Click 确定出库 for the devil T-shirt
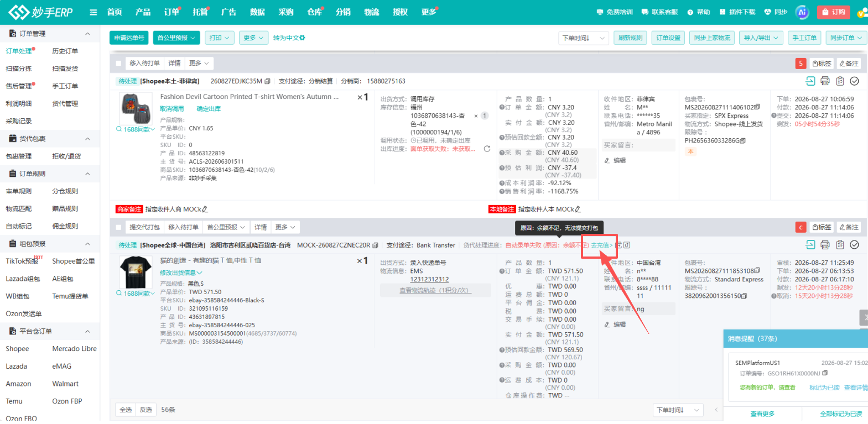868x424 pixels. point(209,109)
